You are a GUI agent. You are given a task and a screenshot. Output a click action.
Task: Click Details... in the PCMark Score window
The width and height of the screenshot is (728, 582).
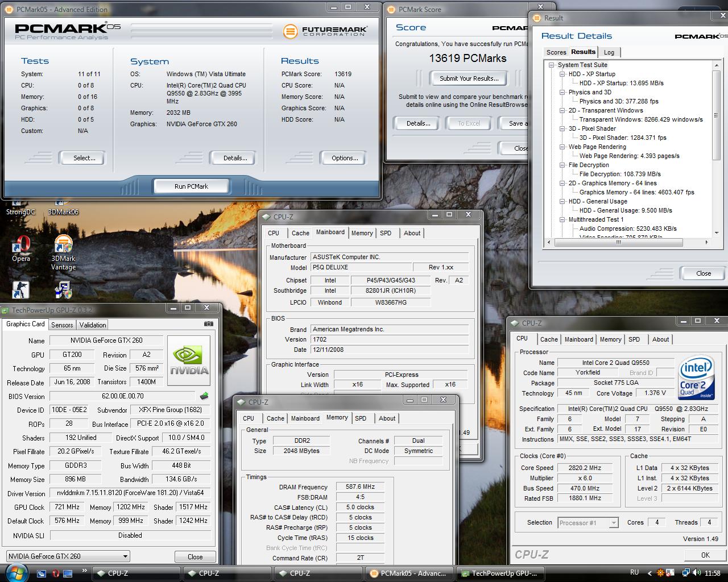418,123
